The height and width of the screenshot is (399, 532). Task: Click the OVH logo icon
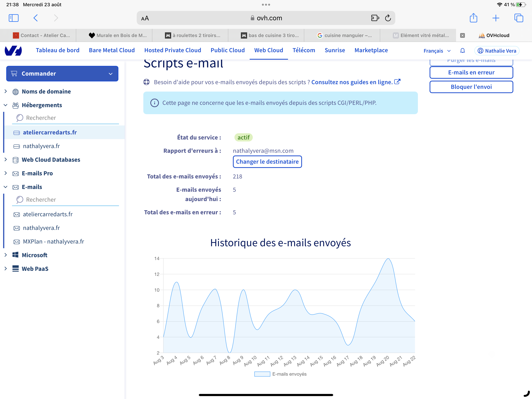pyautogui.click(x=13, y=50)
